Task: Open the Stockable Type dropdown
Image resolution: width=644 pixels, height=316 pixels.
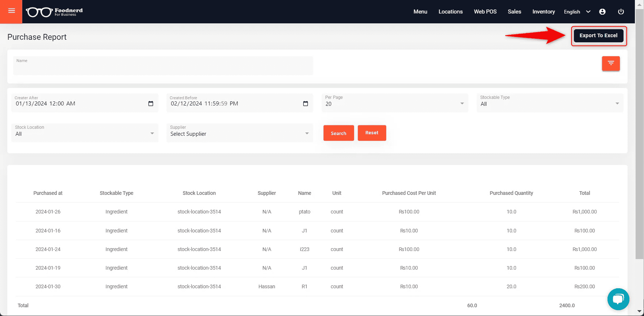Action: [550, 103]
